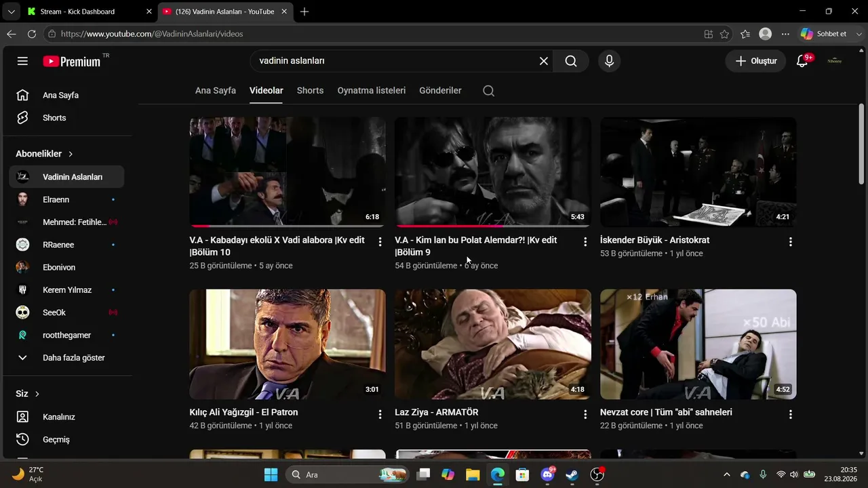Open the Kerem Yılmaz subscription
868x488 pixels.
[66, 290]
